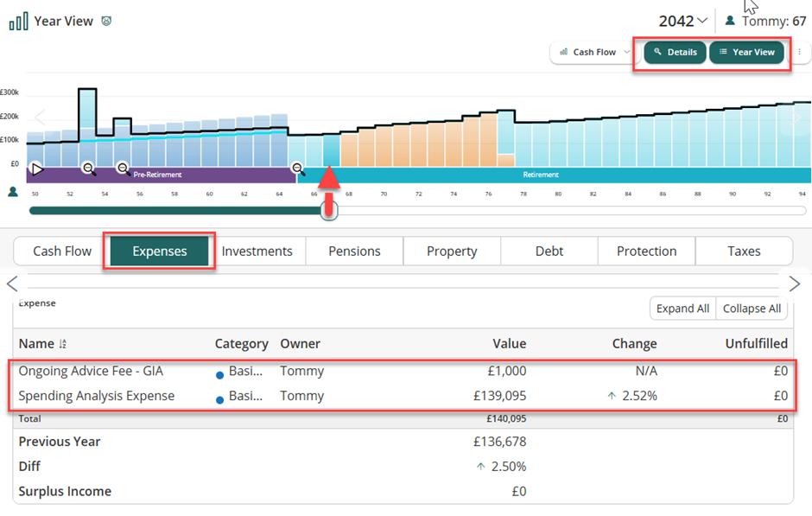Open the three-dot more options menu
Viewport: 812px width, 516px height.
(800, 52)
